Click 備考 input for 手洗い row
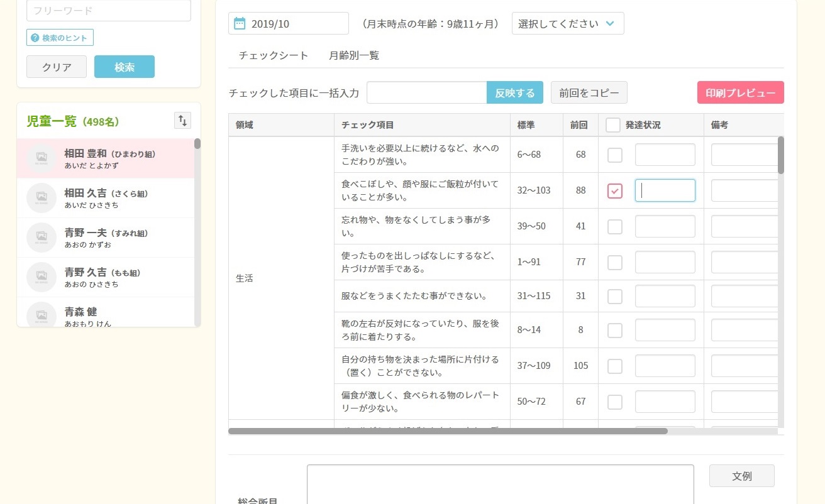Viewport: 825px width, 504px height. pyautogui.click(x=745, y=155)
